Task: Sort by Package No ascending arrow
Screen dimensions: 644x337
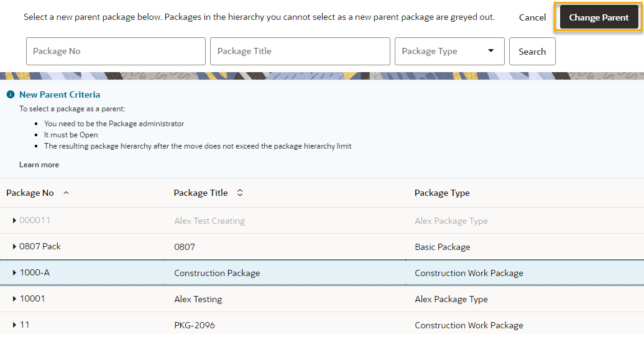Action: (66, 193)
